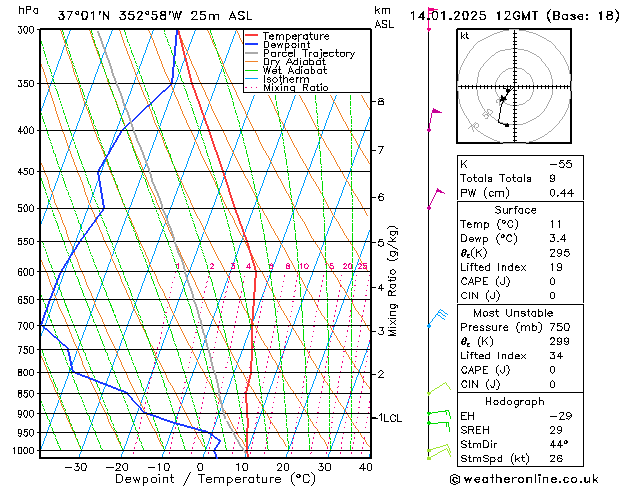This screenshot has height=486, width=629.
Task: Click the Pressure (mb) value 750
Action: tap(560, 327)
